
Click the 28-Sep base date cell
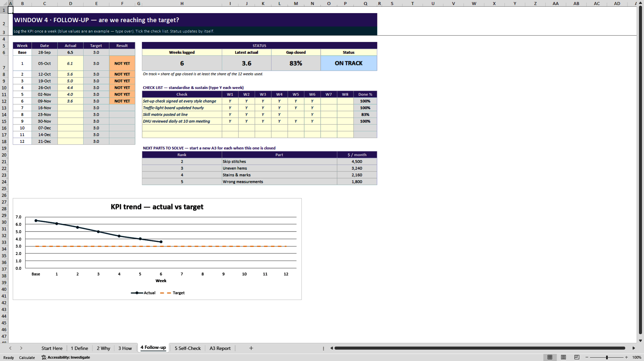pos(45,52)
